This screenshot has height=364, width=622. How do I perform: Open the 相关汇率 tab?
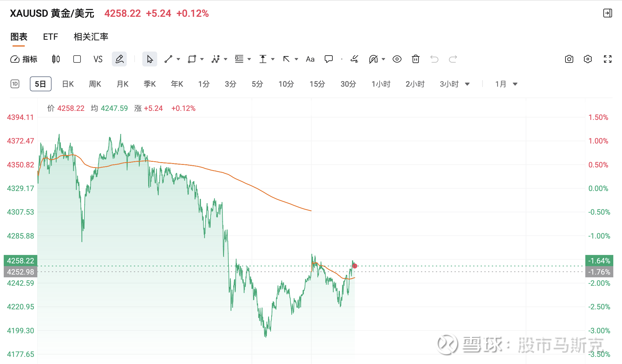[91, 37]
